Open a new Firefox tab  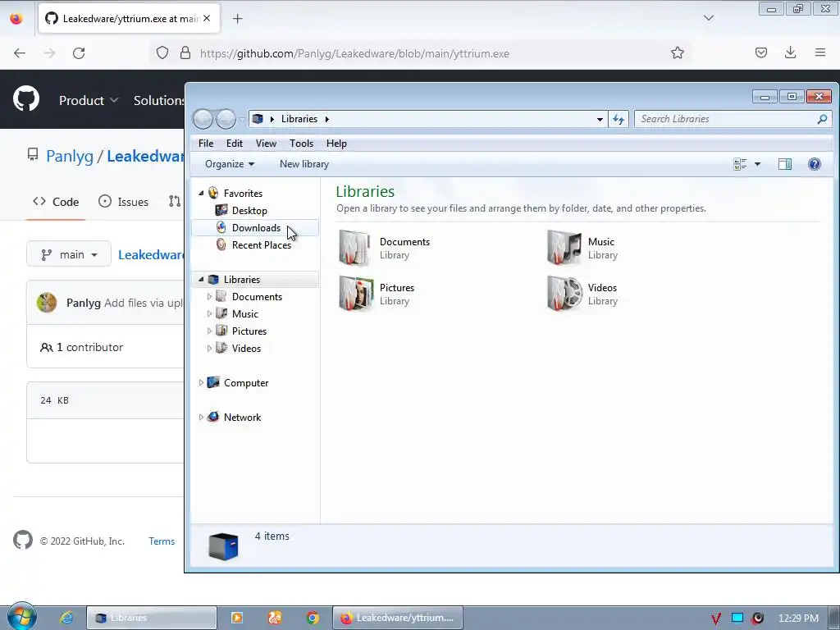point(237,19)
